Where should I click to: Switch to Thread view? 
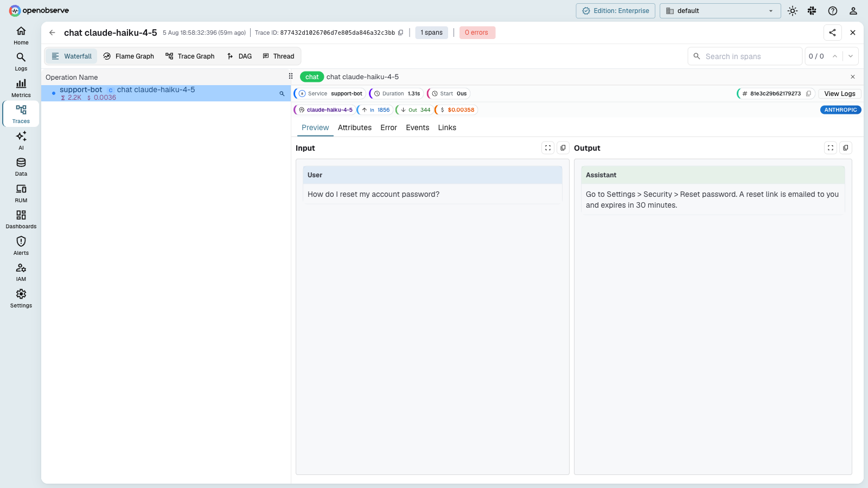click(x=278, y=56)
